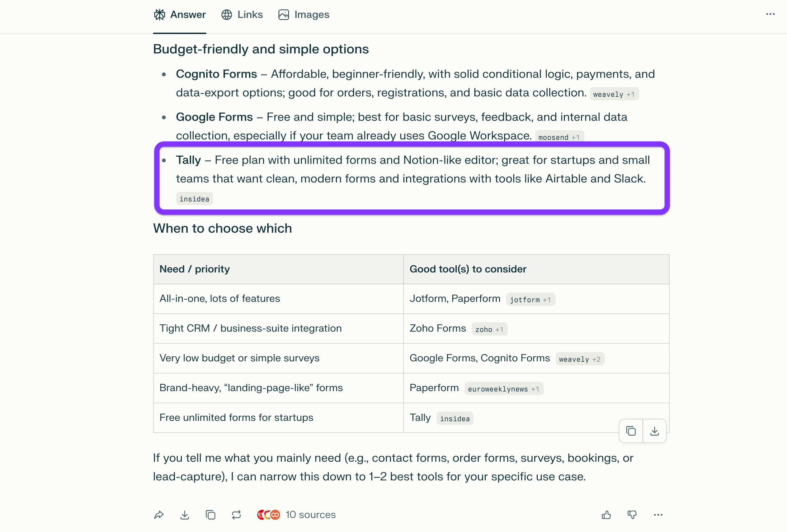Download the comparison table
Image resolution: width=787 pixels, height=532 pixels.
click(x=655, y=431)
